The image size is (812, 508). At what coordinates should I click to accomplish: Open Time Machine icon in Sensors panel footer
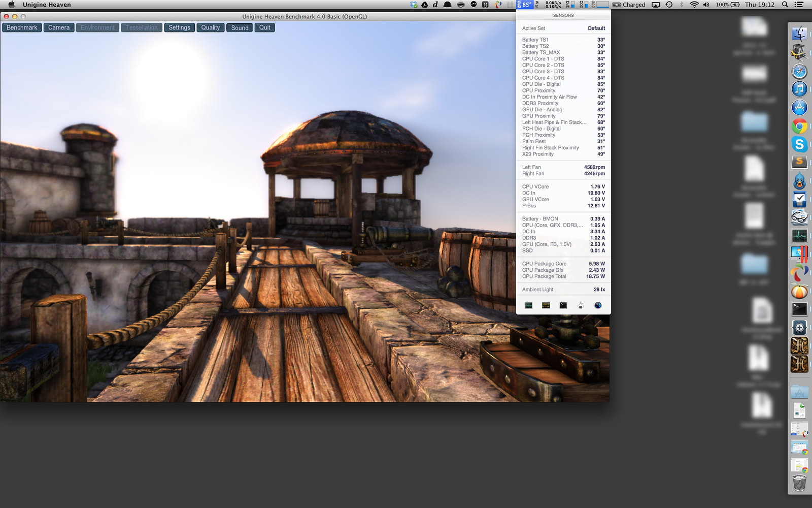point(598,305)
